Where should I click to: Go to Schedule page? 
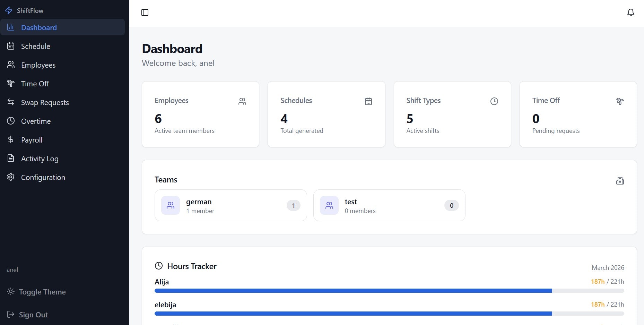62,46
